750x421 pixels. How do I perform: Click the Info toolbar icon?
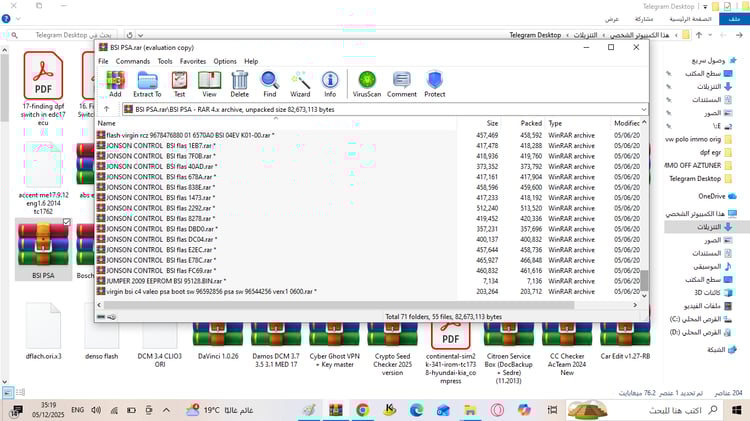pos(330,84)
